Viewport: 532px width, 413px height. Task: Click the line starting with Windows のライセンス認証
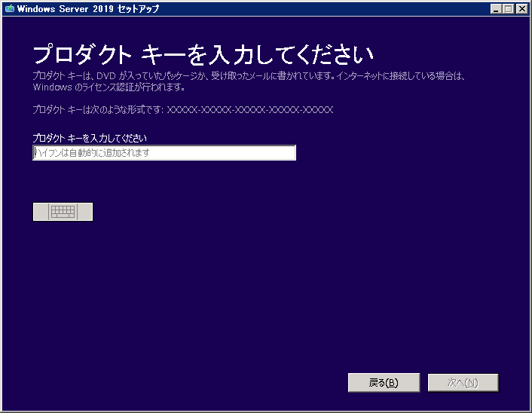pyautogui.click(x=109, y=87)
